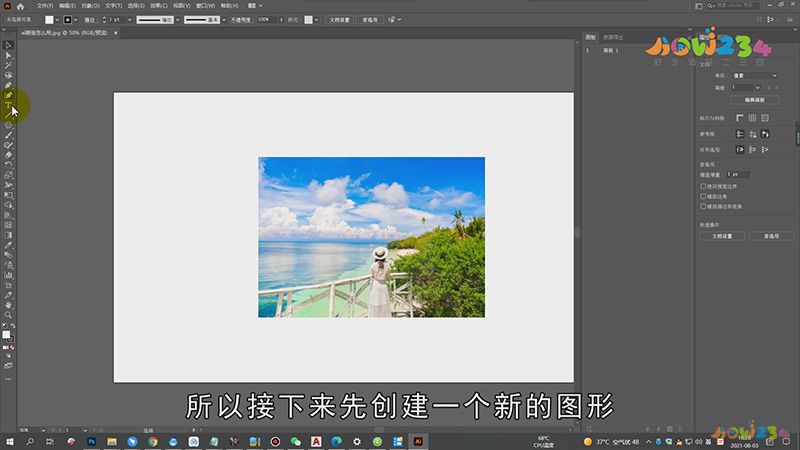800x450 pixels.
Task: Select the Eraser tool
Action: pos(8,155)
